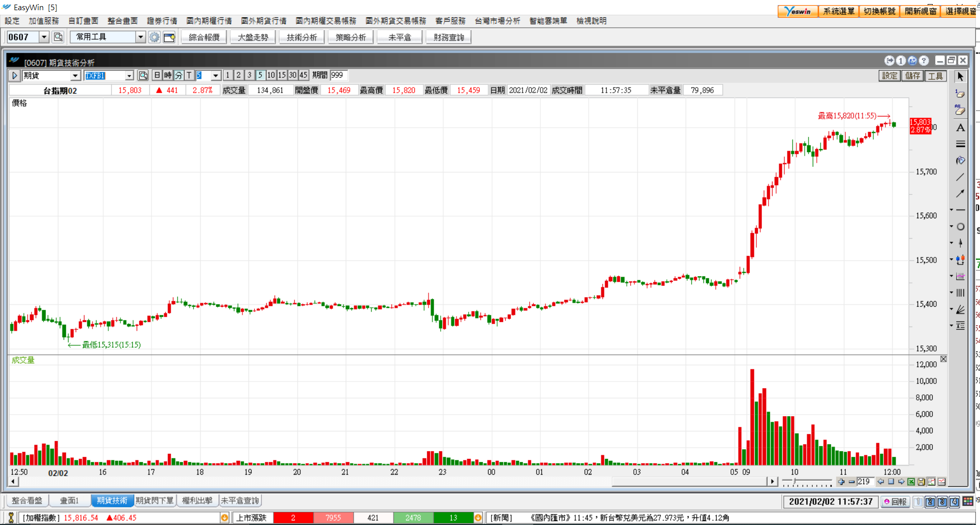Screen dimensions: 980x525
Task: Click the blue plus zoom-in chart icon
Action: (841, 482)
